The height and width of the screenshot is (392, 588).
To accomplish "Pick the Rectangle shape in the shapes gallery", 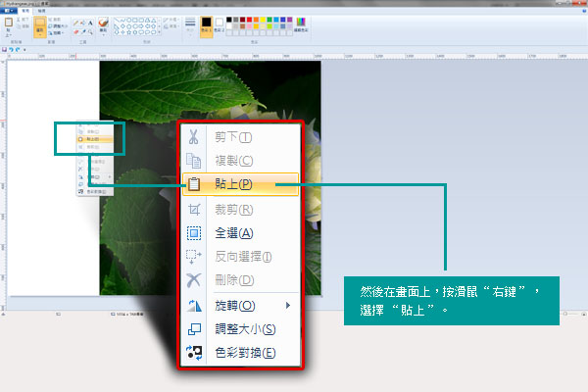I will tap(134, 20).
